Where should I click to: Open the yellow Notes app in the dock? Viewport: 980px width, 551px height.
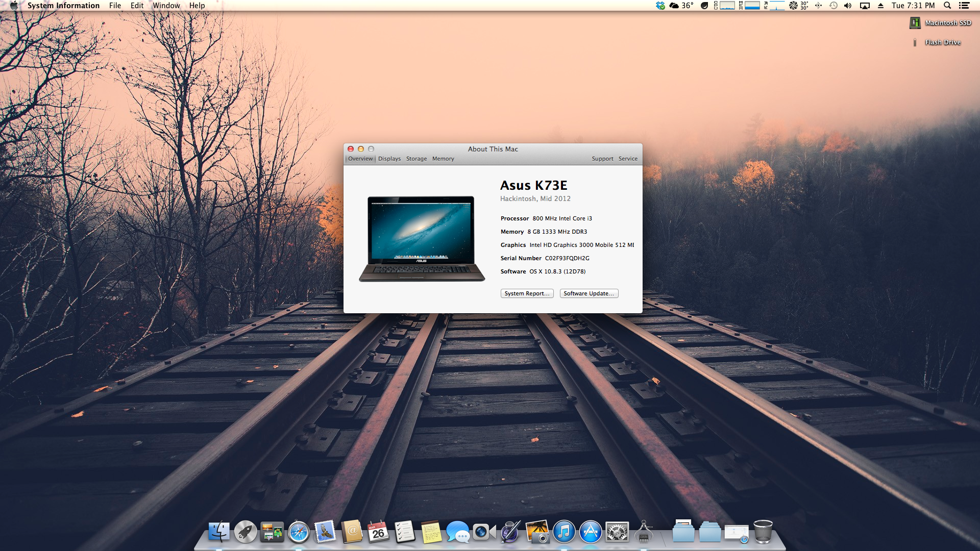[x=431, y=532]
